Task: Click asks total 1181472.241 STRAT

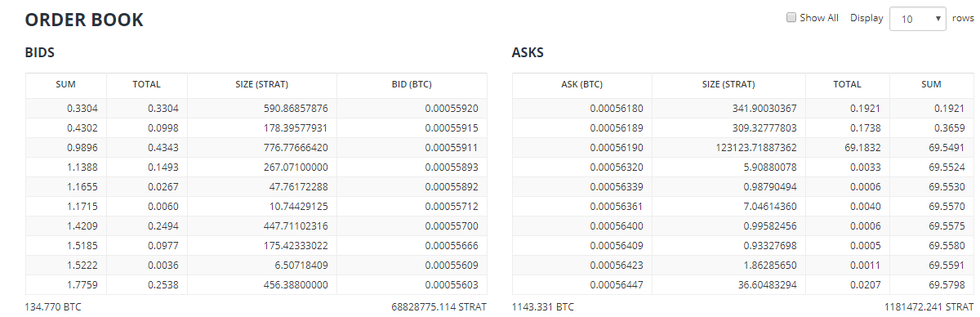Action: coord(929,307)
